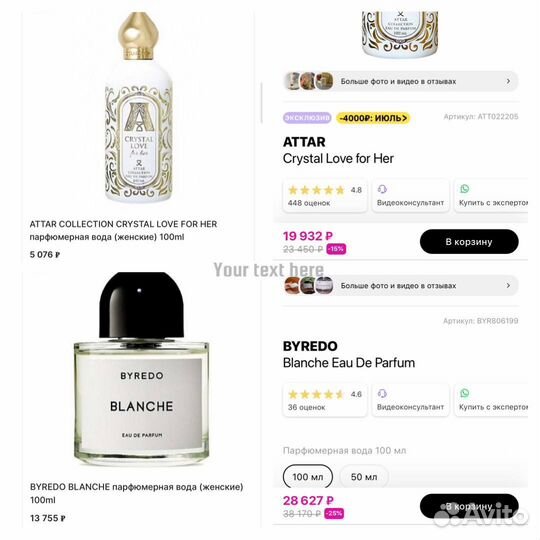Click the BYREDO video consultant headset icon
540x540 pixels.
point(382,393)
